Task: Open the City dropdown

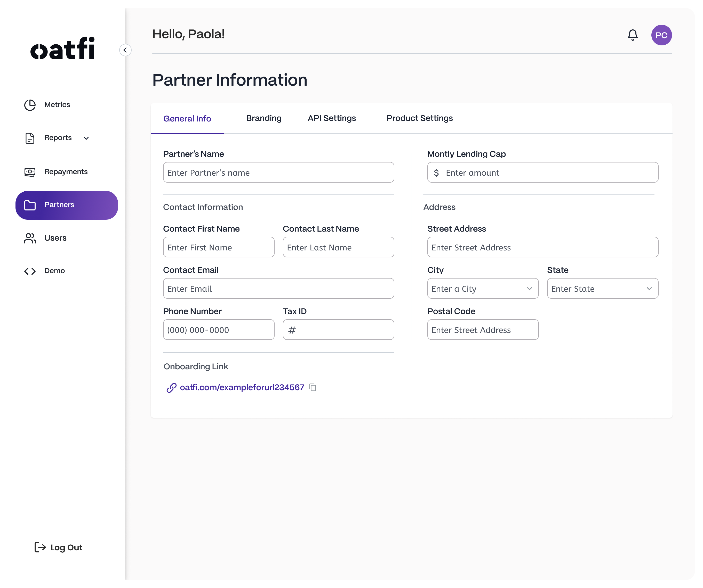Action: pos(483,288)
